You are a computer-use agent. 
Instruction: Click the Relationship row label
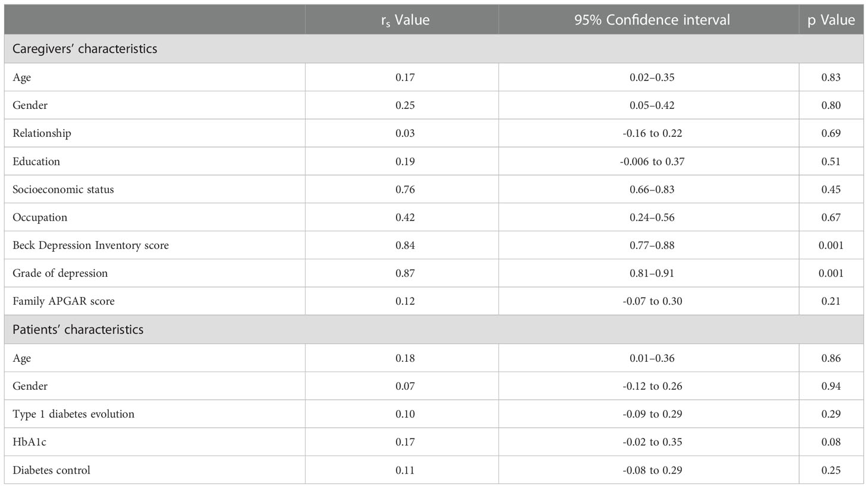click(x=42, y=133)
